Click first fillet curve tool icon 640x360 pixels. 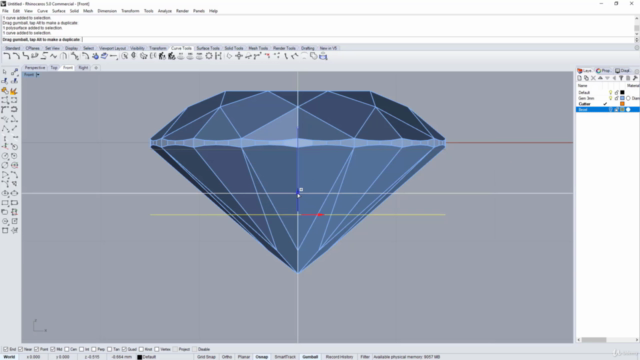7,56
